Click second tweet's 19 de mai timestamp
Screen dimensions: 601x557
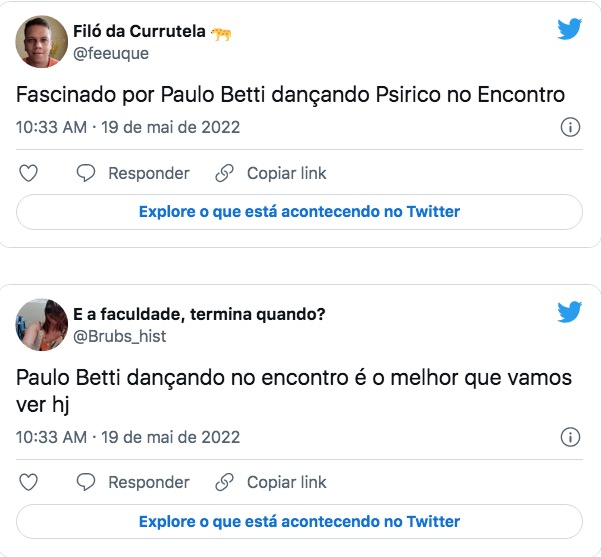(x=172, y=437)
